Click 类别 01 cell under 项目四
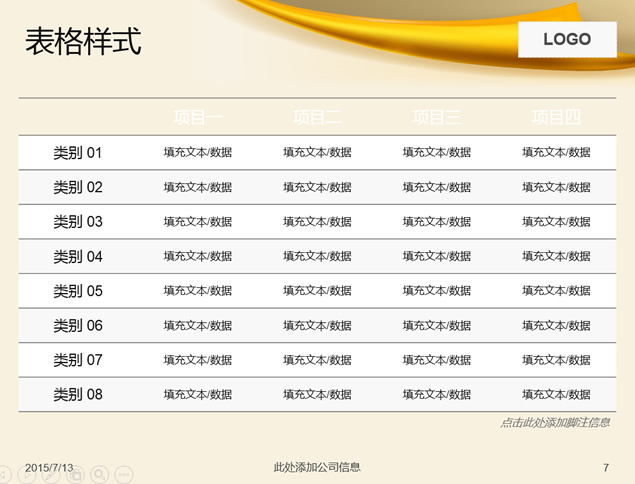Image resolution: width=635 pixels, height=484 pixels. (x=556, y=152)
